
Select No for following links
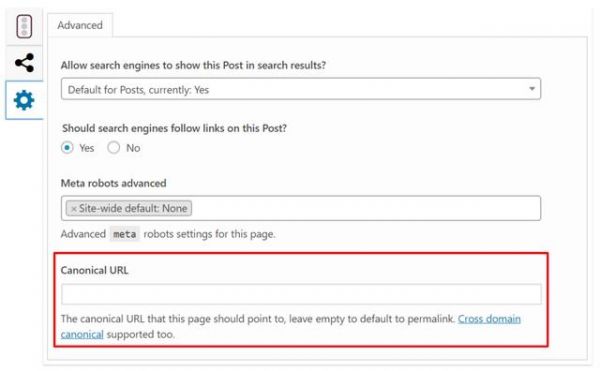pos(114,148)
